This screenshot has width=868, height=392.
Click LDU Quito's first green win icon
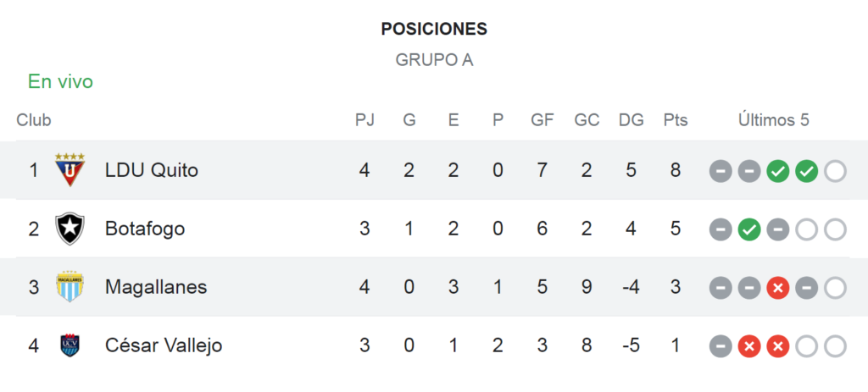click(x=778, y=171)
